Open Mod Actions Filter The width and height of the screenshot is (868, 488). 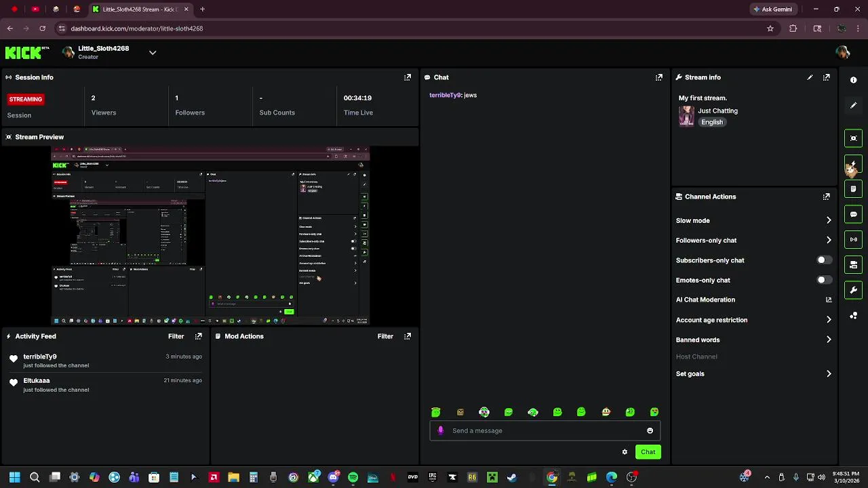[385, 336]
